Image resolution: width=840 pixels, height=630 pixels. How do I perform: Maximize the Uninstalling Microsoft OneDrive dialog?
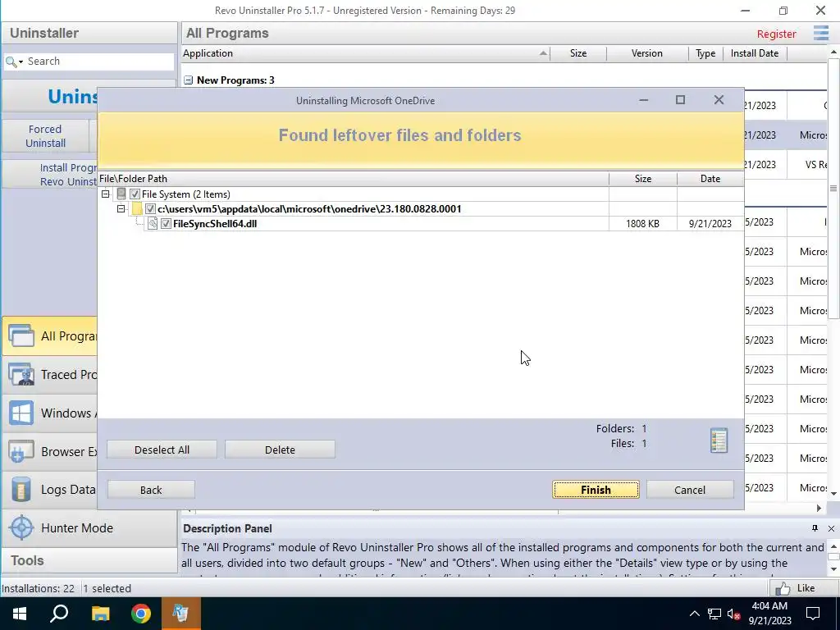pos(680,99)
